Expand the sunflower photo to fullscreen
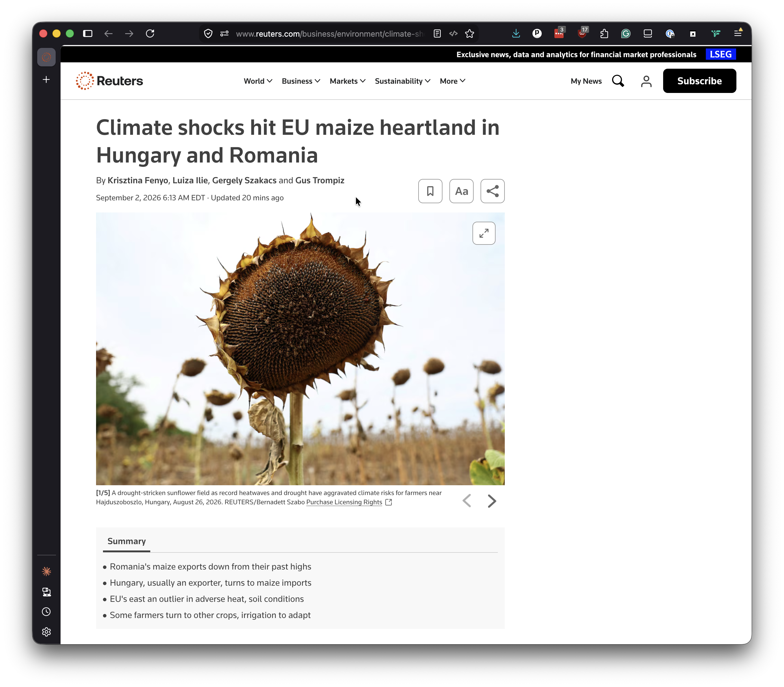 (484, 233)
